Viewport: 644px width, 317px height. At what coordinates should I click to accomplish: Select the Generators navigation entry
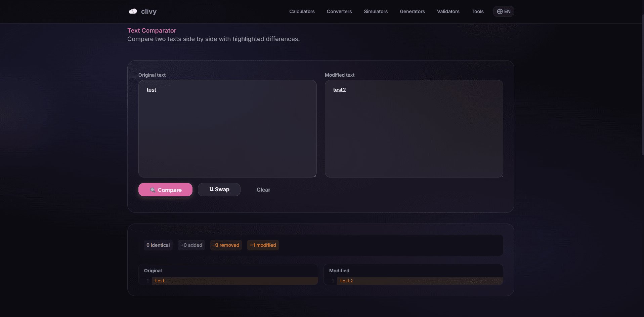pos(412,11)
